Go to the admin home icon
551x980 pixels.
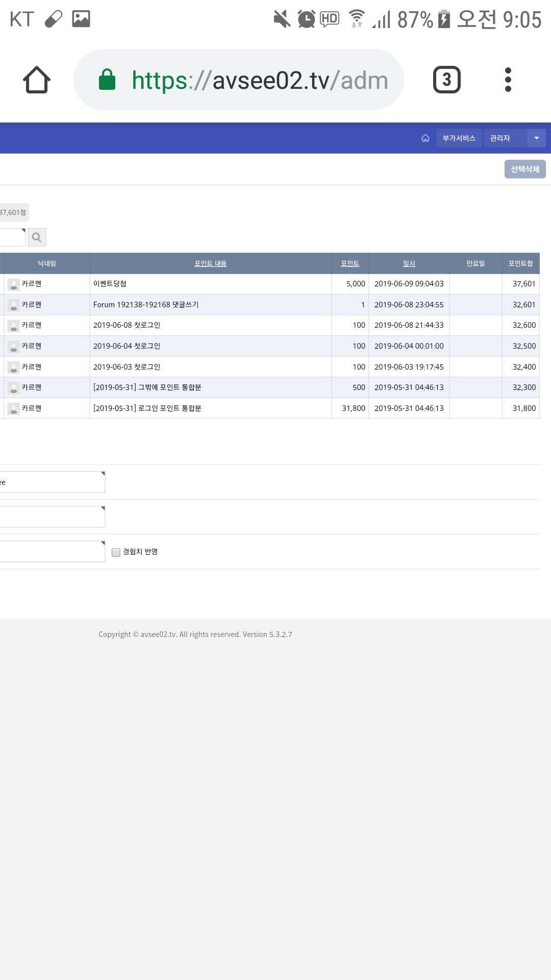click(x=425, y=138)
